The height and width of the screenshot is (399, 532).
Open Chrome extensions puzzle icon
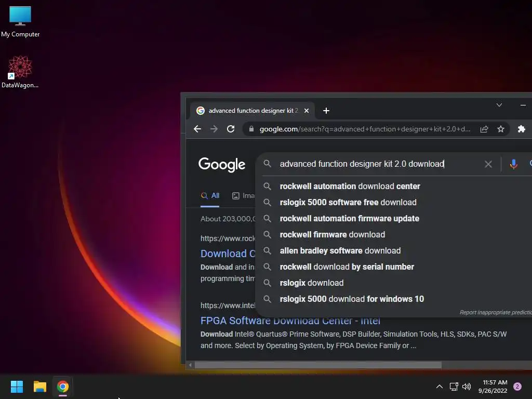click(x=522, y=129)
